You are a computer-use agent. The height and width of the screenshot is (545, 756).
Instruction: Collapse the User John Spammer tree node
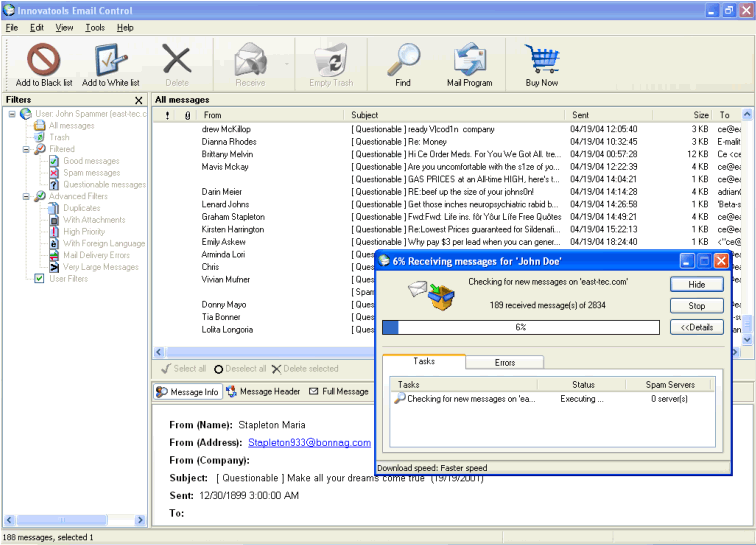12,114
